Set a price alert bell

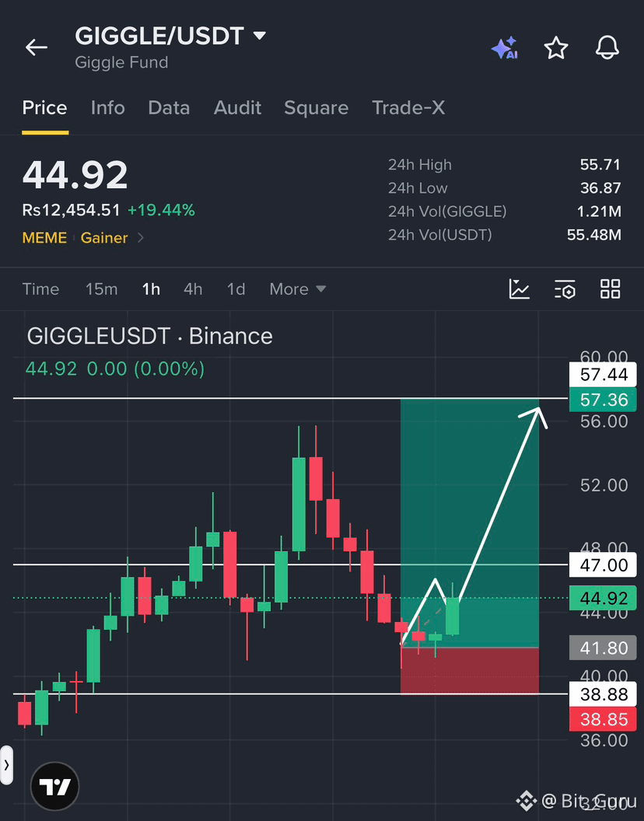[607, 47]
